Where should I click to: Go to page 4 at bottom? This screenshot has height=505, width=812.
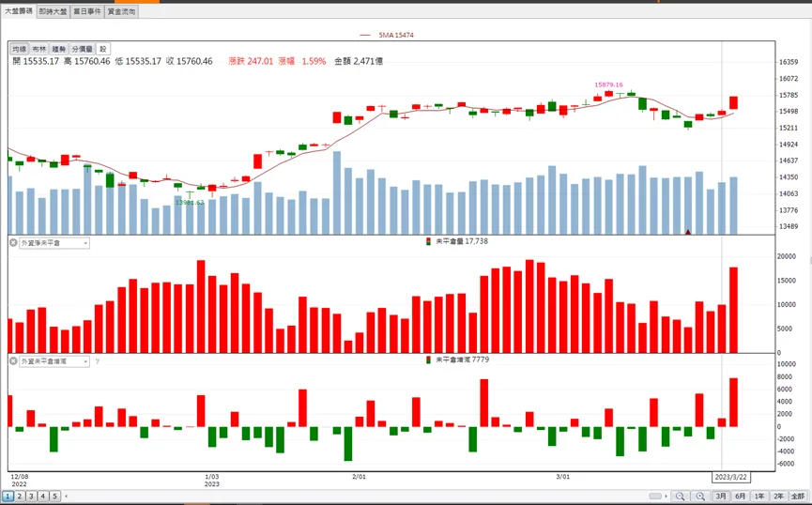pyautogui.click(x=43, y=497)
